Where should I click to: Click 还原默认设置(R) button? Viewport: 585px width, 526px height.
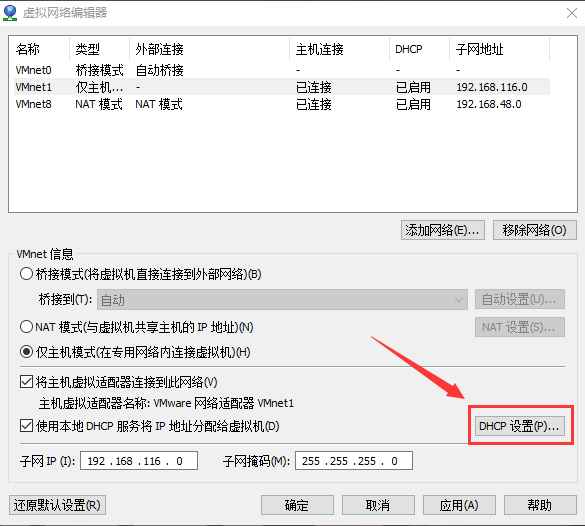57,505
